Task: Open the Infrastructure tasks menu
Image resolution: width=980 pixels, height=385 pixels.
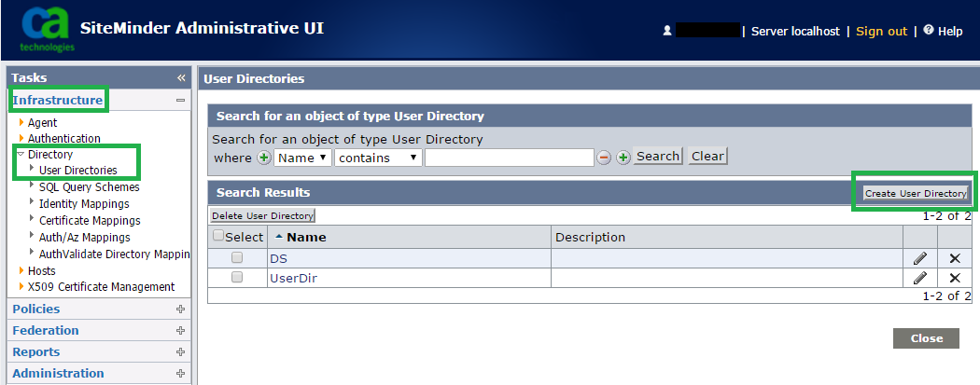Action: pyautogui.click(x=58, y=100)
